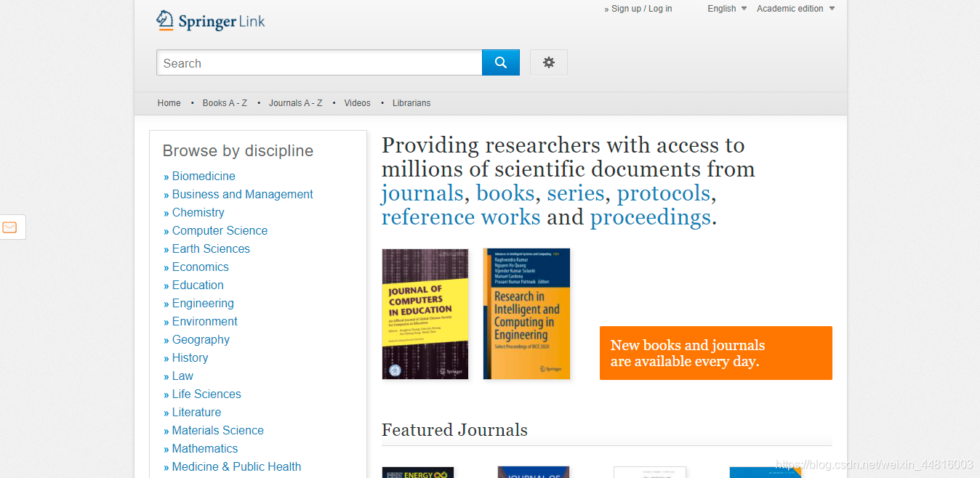Follow the 'proceedings' link in headline
Viewport: 980px width, 478px height.
point(651,217)
